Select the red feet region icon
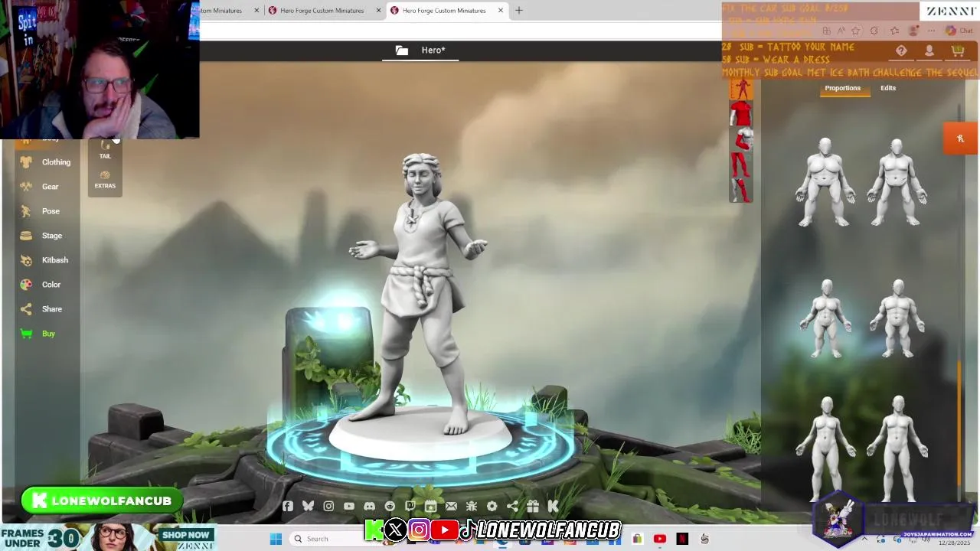Viewport: 980px width, 551px height. (740, 190)
